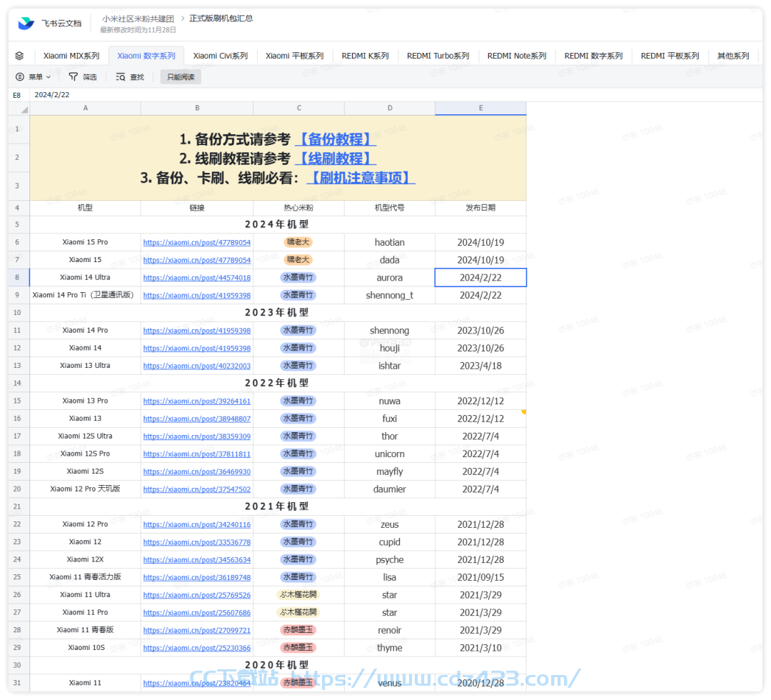Click the 2024年机型 section header row
This screenshot has height=700, width=771.
tap(278, 224)
